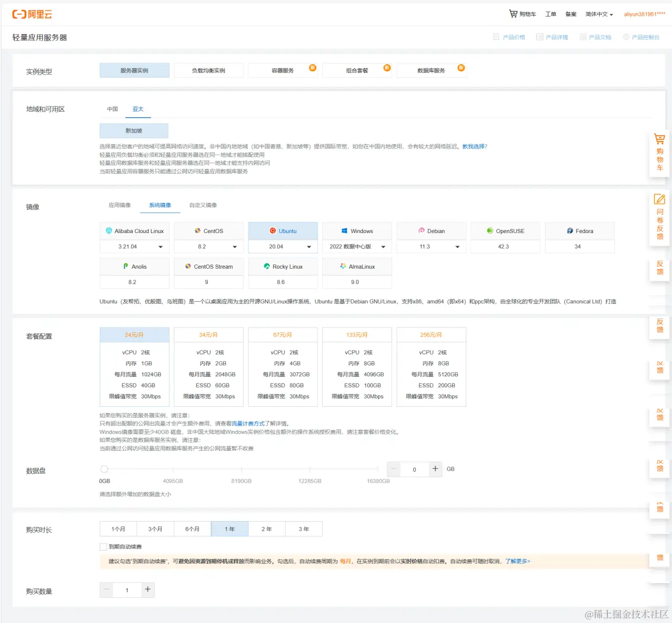This screenshot has width=672, height=623.
Task: Click the Aliyun logo in header
Action: pyautogui.click(x=32, y=14)
